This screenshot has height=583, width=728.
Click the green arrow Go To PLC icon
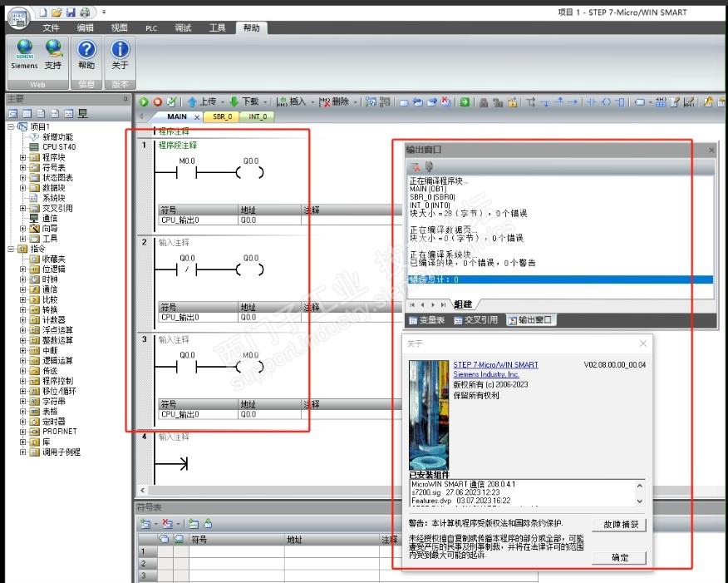tap(465, 101)
